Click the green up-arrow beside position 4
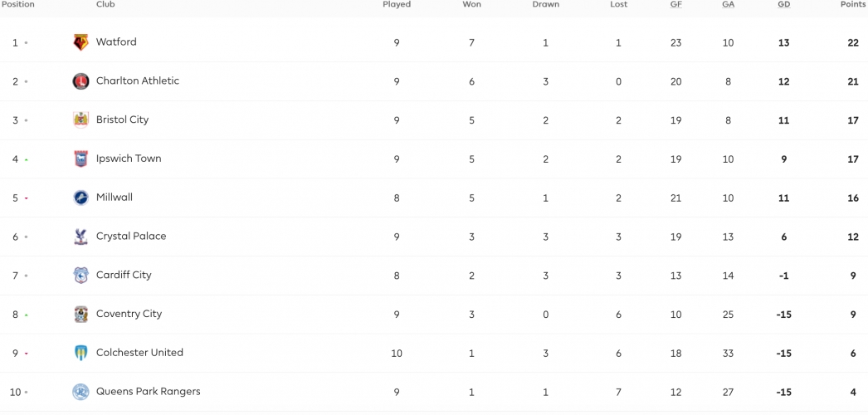The height and width of the screenshot is (415, 868). tap(26, 160)
